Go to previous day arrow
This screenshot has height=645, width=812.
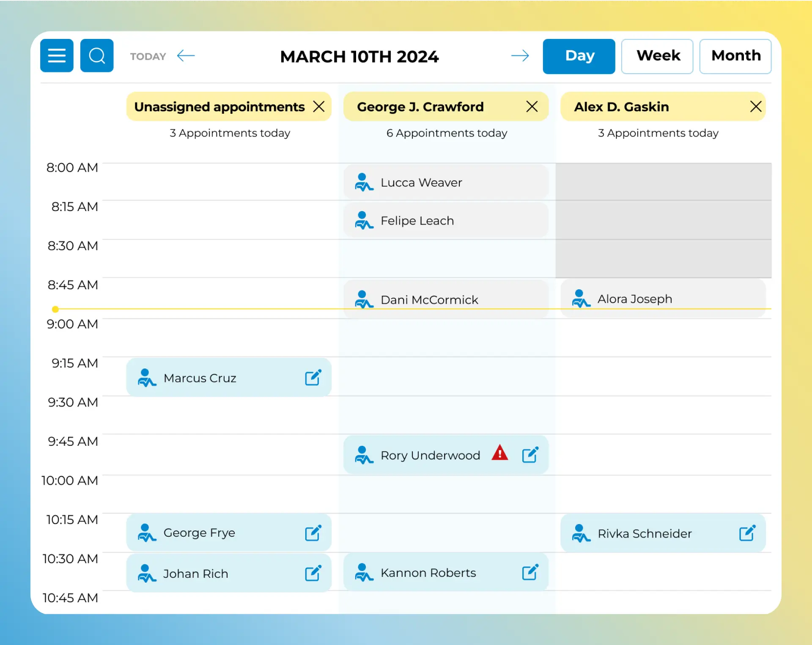click(186, 55)
